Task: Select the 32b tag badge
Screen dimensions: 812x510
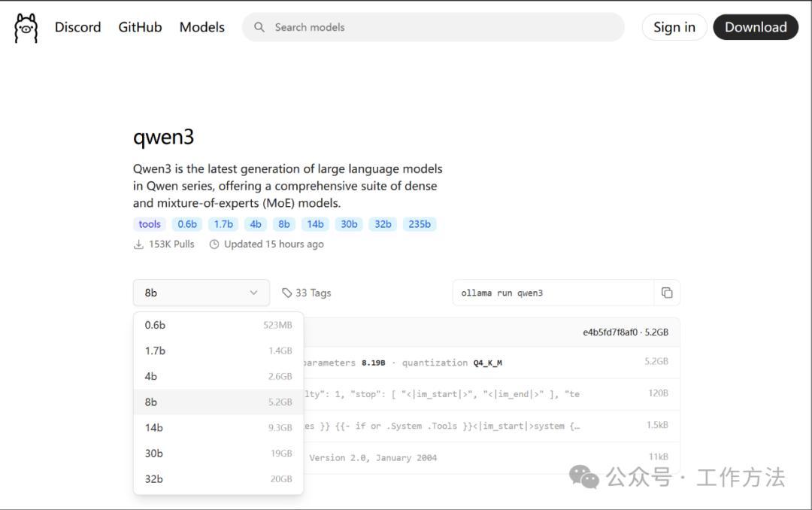Action: coord(383,224)
